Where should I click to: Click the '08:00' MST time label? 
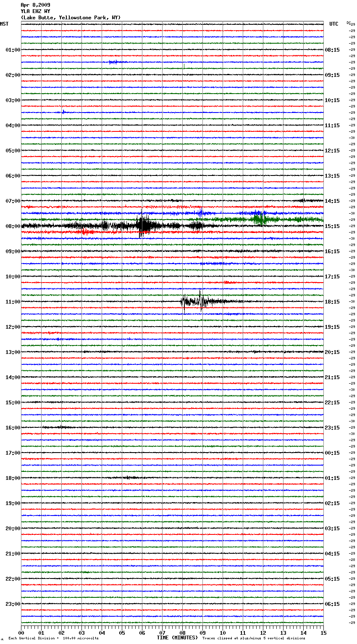13,226
